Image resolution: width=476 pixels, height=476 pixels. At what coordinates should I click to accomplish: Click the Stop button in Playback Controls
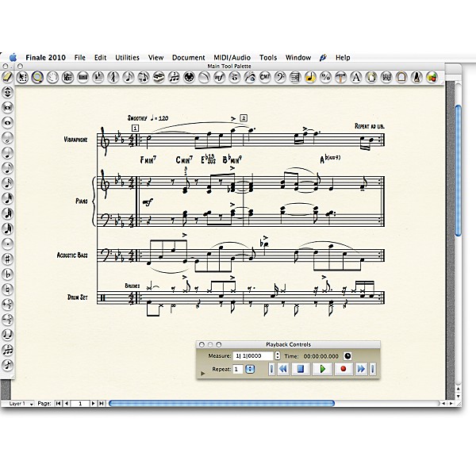pos(301,369)
